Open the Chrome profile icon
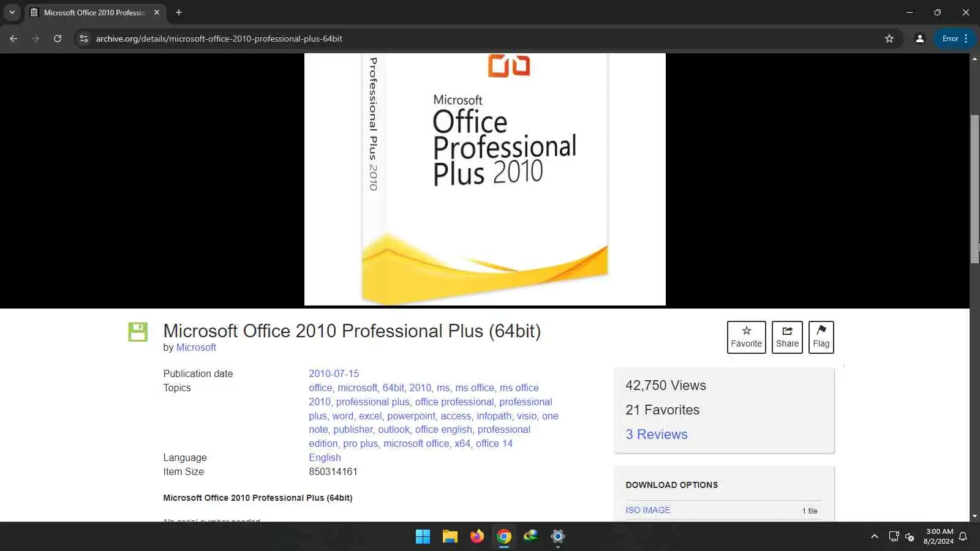 (x=919, y=39)
